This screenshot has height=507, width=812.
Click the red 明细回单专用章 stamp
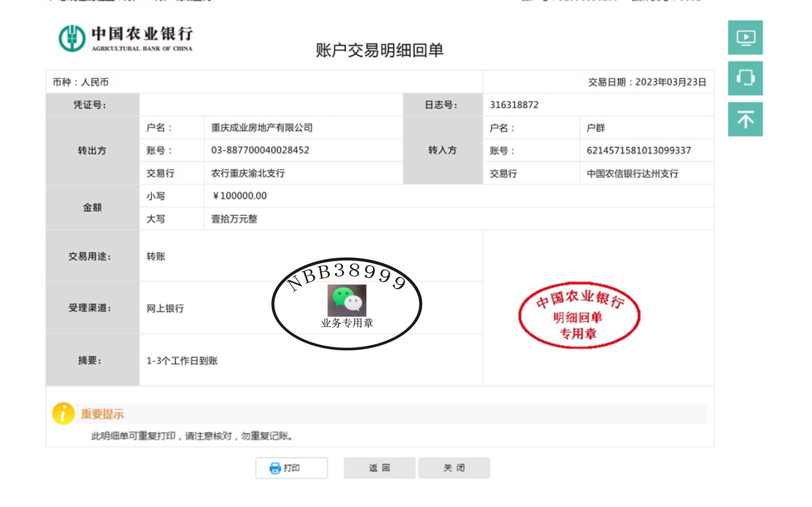pyautogui.click(x=579, y=315)
